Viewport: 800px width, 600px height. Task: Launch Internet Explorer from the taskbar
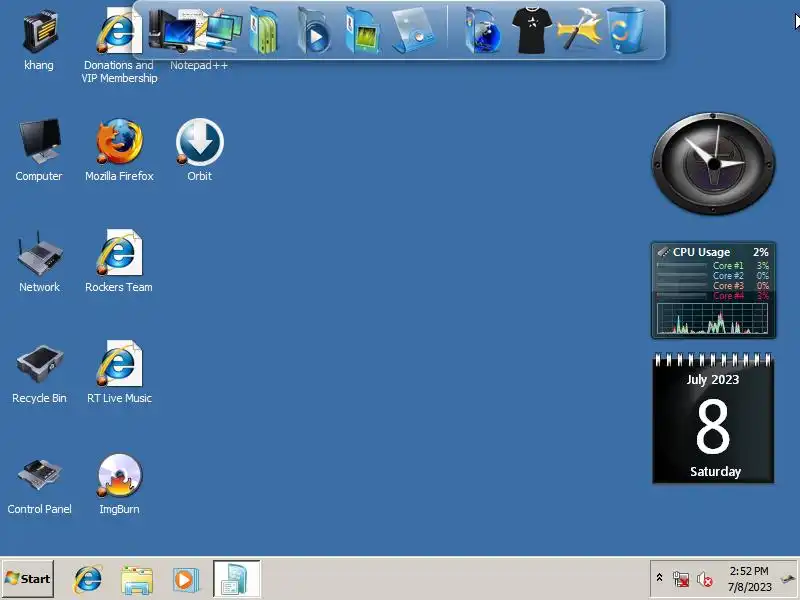point(88,580)
